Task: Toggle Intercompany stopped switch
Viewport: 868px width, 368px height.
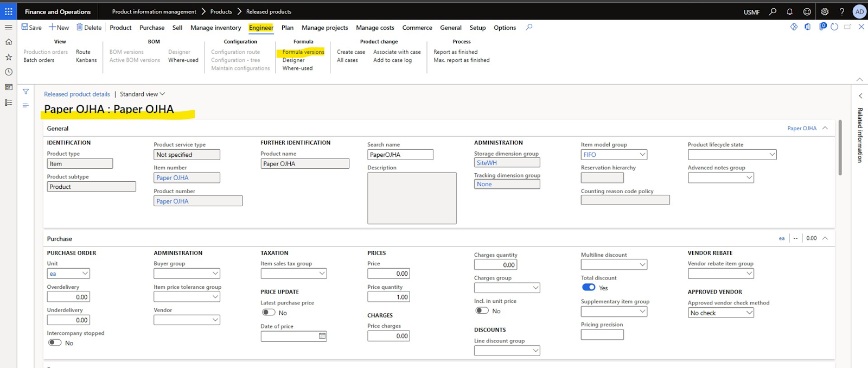Action: click(x=55, y=342)
